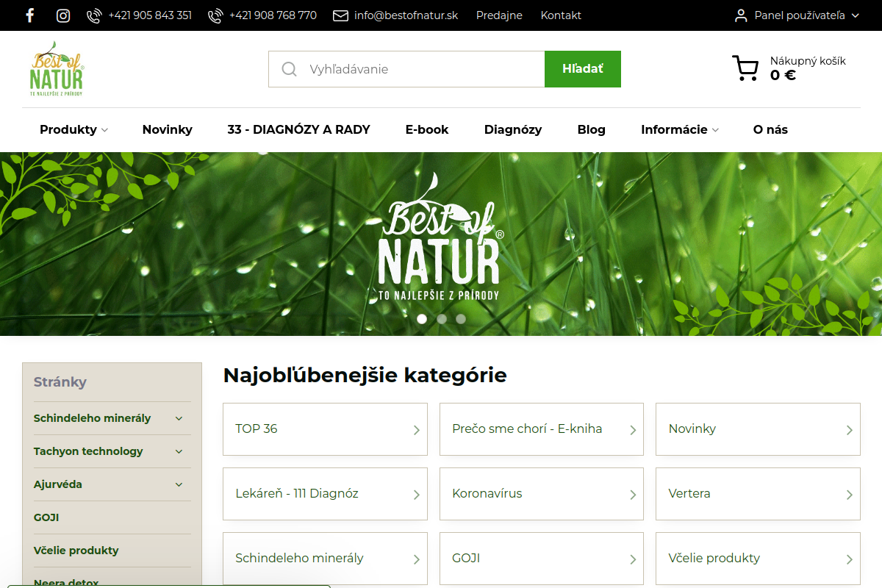Viewport: 882px width, 588px height.
Task: Open Schindeleho minerály in sidebar
Action: [x=92, y=418]
